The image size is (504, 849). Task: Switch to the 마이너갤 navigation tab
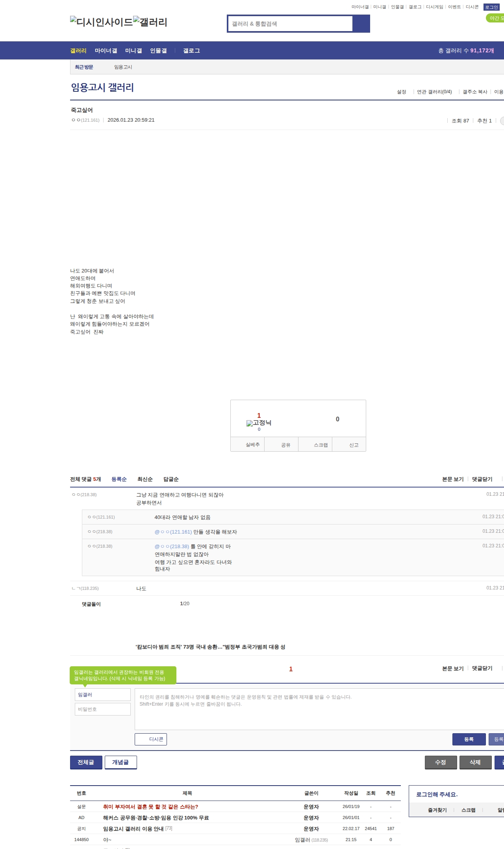point(106,51)
